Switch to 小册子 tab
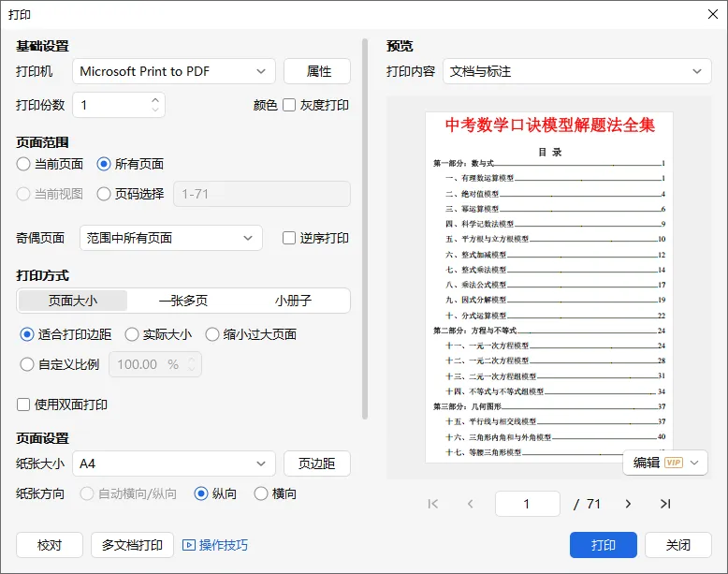This screenshot has height=574, width=728. pyautogui.click(x=293, y=301)
